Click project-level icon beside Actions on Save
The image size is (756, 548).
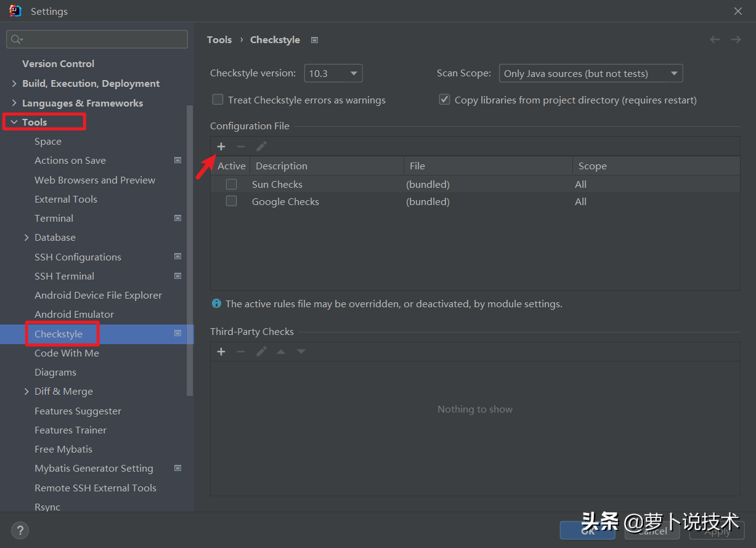click(177, 160)
